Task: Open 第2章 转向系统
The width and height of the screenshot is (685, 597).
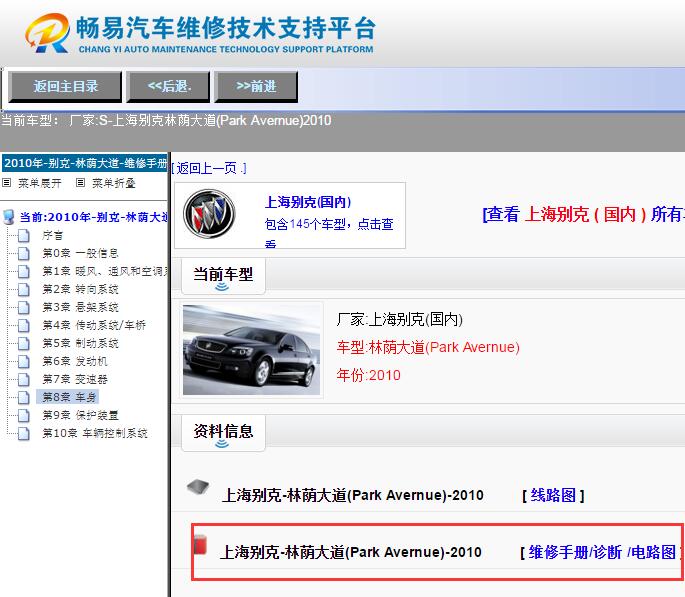Action: [80, 289]
